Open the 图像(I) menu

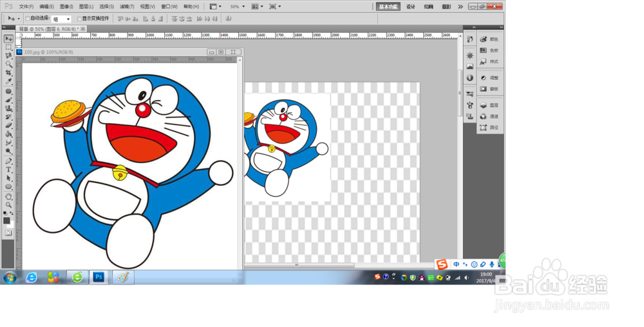pos(66,6)
